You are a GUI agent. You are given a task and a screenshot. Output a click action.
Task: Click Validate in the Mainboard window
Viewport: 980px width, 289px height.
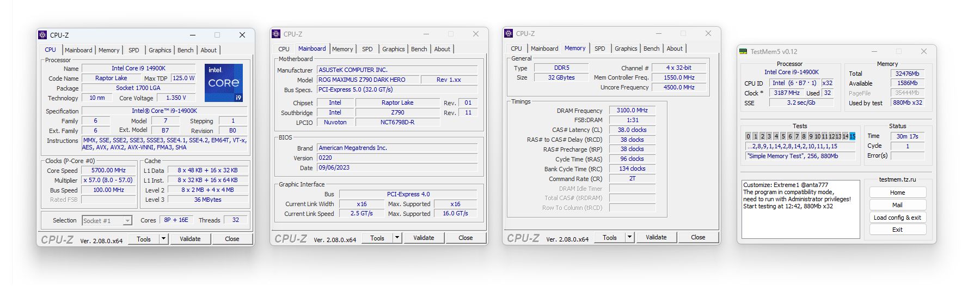point(424,238)
